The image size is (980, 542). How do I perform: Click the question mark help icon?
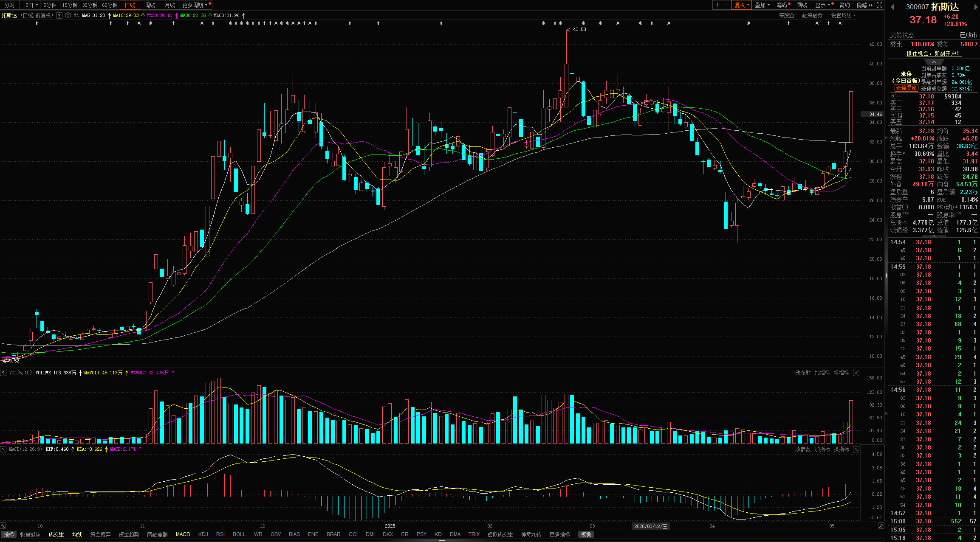pos(59,15)
